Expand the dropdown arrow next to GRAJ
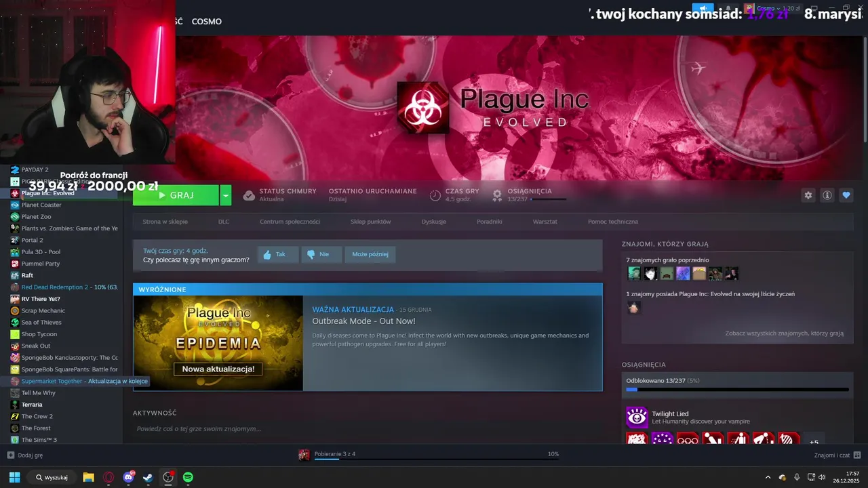 (226, 195)
